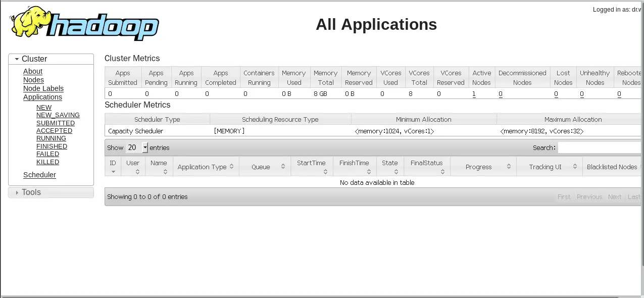Click the Hadoop elephant logo
Screen dimensions: 644x298
click(84, 24)
